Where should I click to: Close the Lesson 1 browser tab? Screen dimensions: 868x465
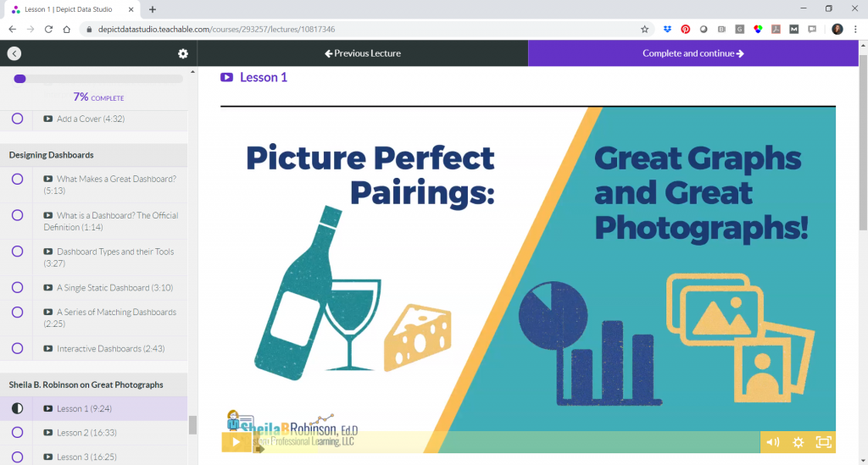(x=131, y=9)
